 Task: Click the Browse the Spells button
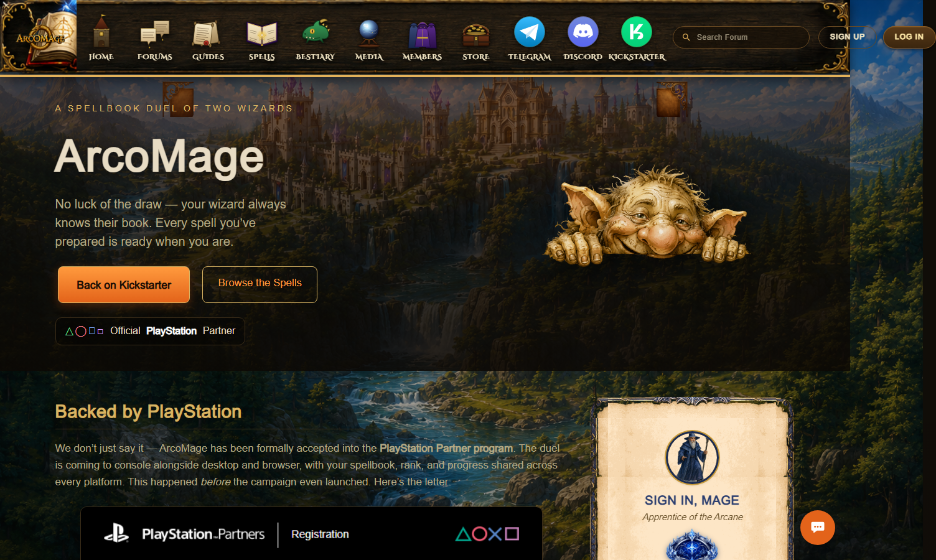click(260, 284)
